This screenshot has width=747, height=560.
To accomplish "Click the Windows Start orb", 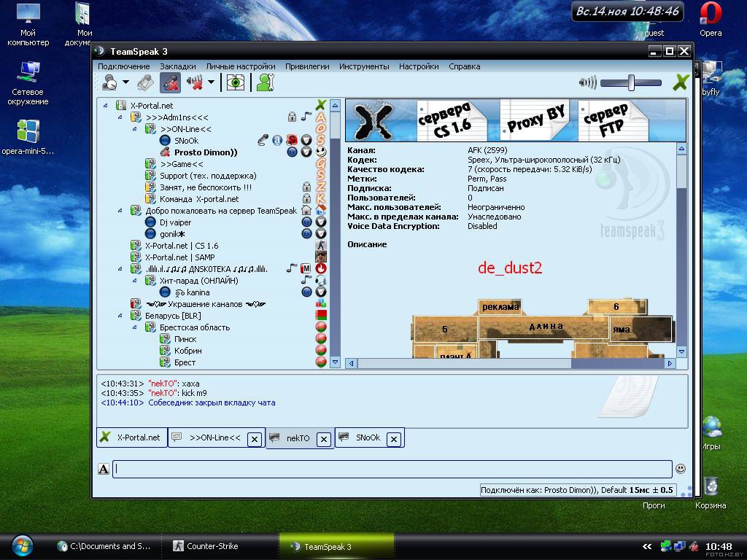I will pyautogui.click(x=23, y=546).
